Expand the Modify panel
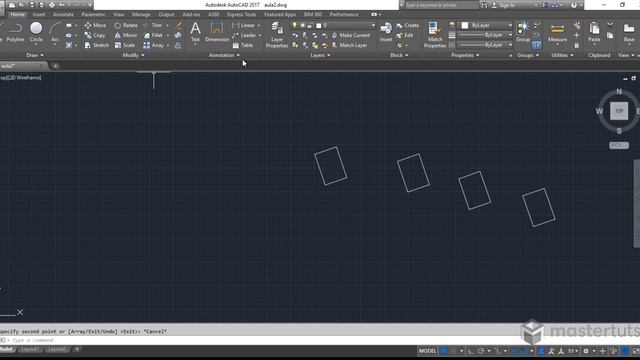Image resolution: width=640 pixels, height=360 pixels. [x=133, y=55]
